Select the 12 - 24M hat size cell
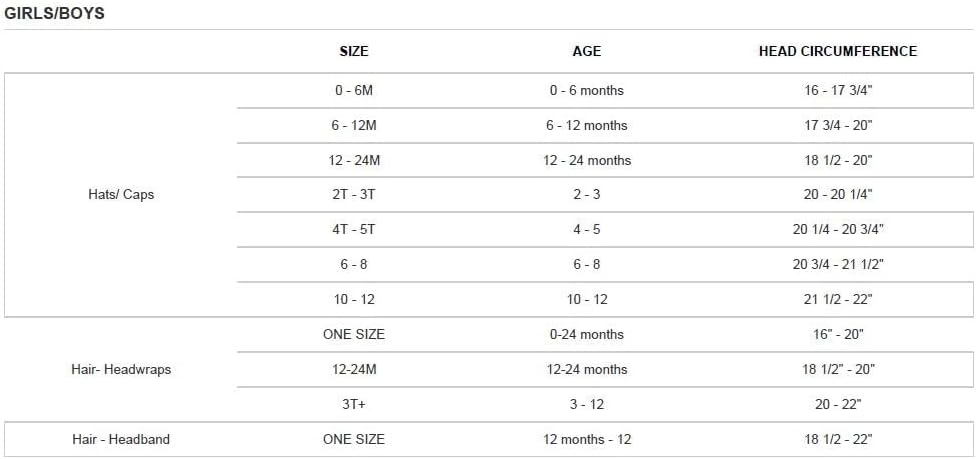 tap(354, 160)
